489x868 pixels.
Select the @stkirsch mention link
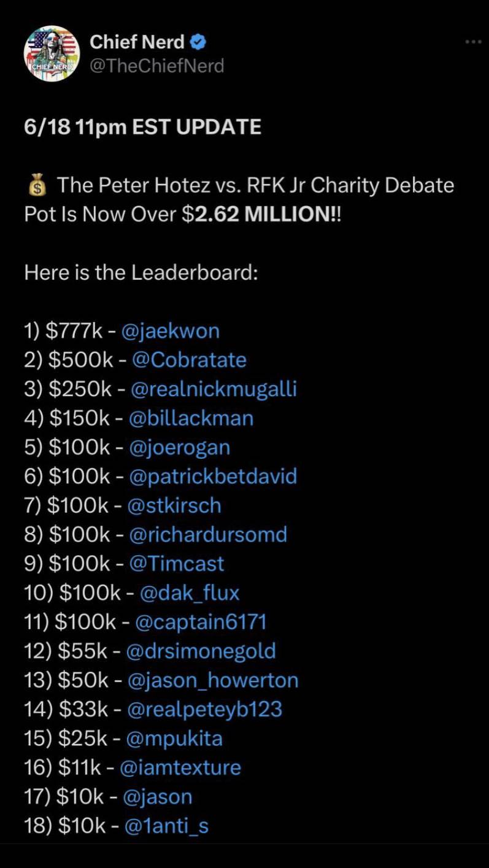(x=174, y=505)
